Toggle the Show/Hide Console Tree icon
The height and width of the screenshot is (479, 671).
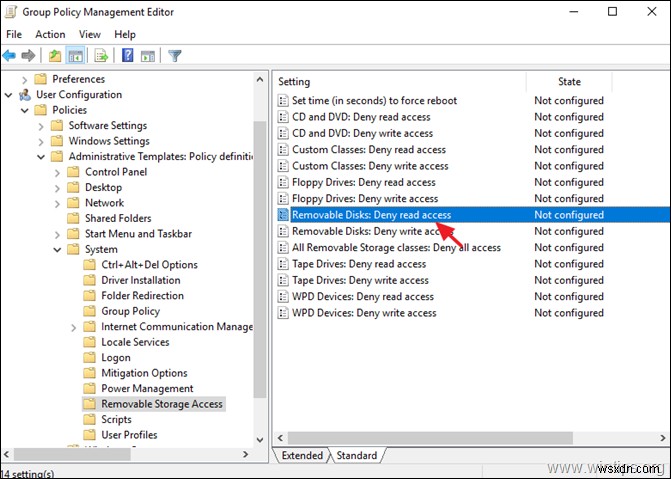(x=75, y=56)
